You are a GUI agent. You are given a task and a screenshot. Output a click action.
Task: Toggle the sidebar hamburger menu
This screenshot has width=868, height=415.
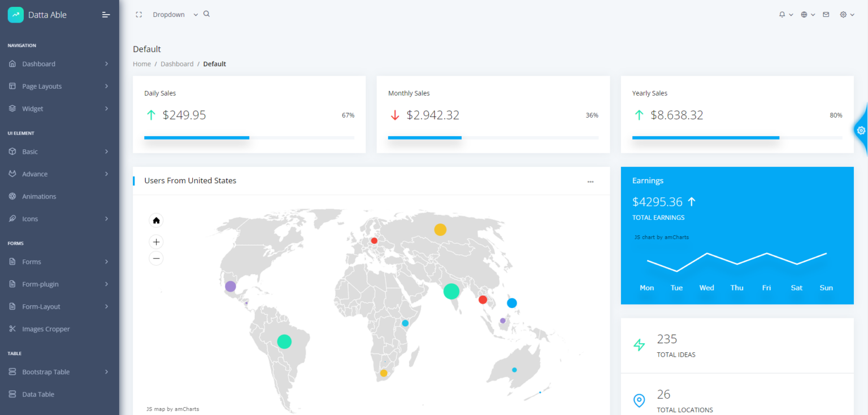[106, 15]
